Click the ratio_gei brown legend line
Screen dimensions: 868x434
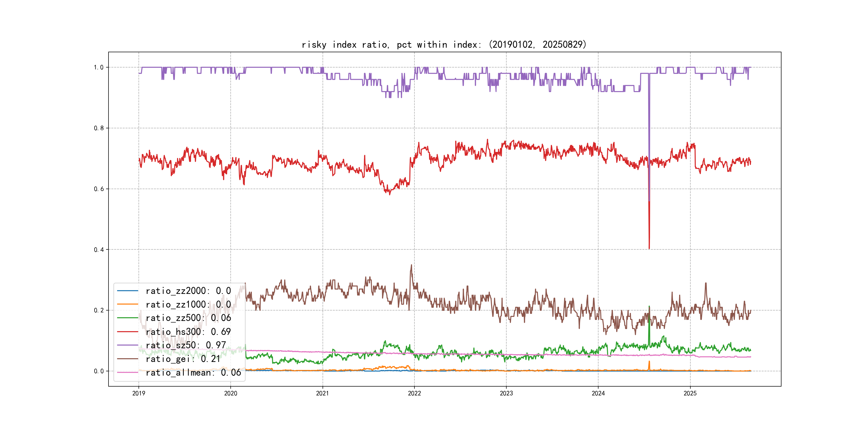point(127,359)
